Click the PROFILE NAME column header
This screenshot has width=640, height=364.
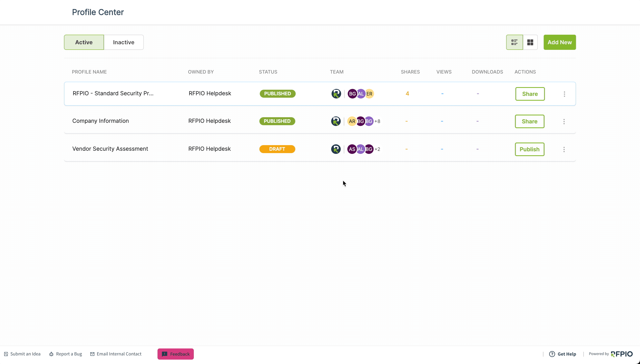click(89, 72)
